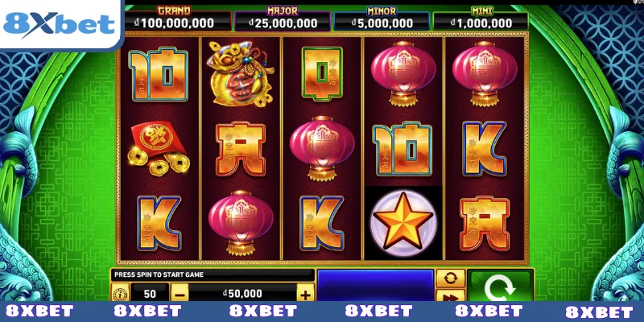Select the Grand jackpot 100,000,000 panel
The image size is (644, 322).
point(178,19)
